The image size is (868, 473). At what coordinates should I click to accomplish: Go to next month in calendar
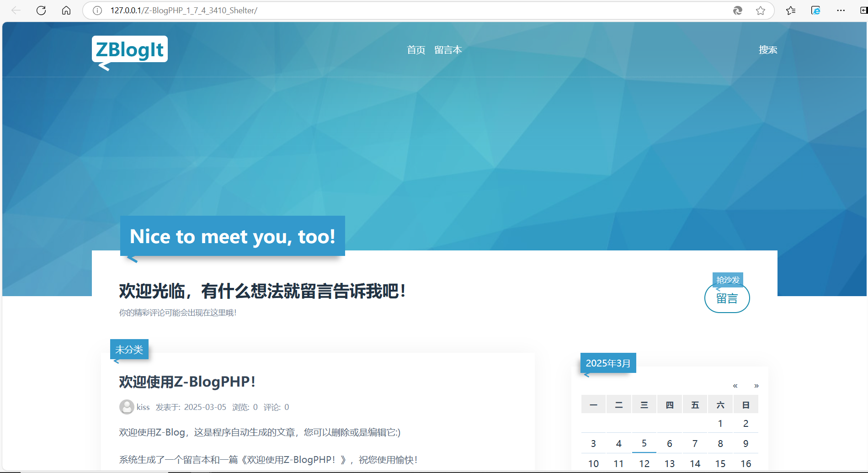pyautogui.click(x=756, y=386)
